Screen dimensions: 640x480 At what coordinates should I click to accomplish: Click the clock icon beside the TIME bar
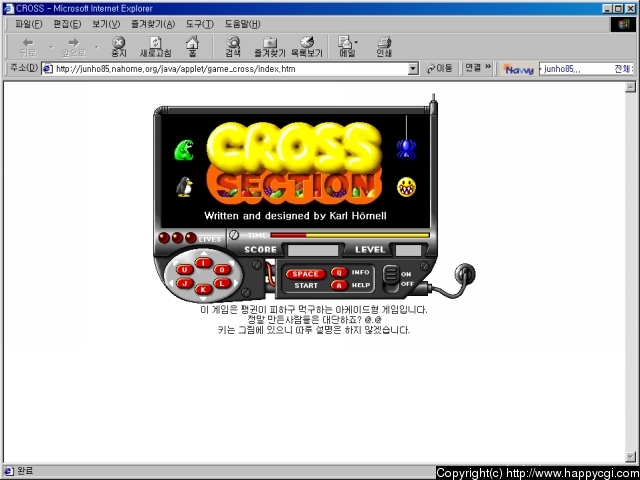[x=234, y=235]
